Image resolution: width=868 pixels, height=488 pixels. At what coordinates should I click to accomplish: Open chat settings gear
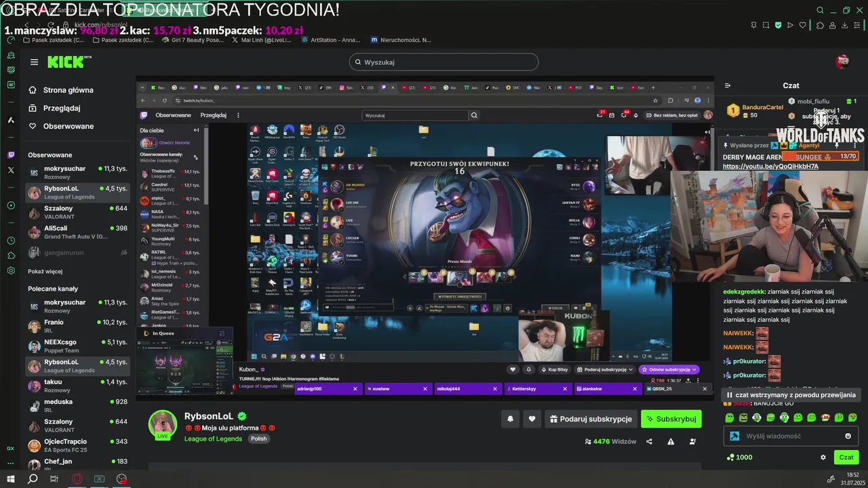(823, 457)
